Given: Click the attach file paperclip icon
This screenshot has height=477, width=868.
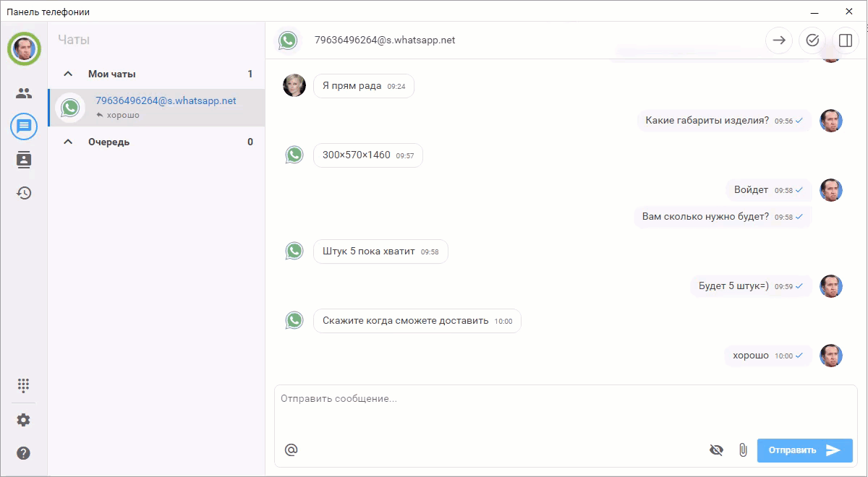Looking at the screenshot, I should [x=743, y=450].
